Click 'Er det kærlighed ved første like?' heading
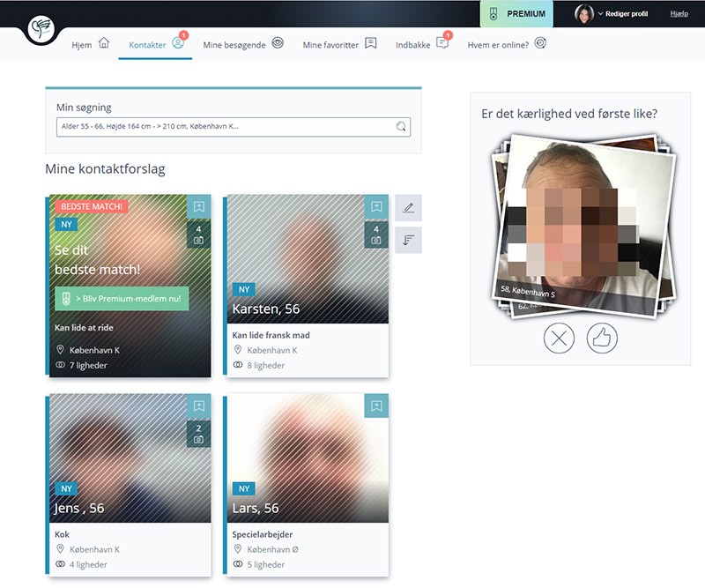Screen dimensions: 705x588 click(569, 114)
